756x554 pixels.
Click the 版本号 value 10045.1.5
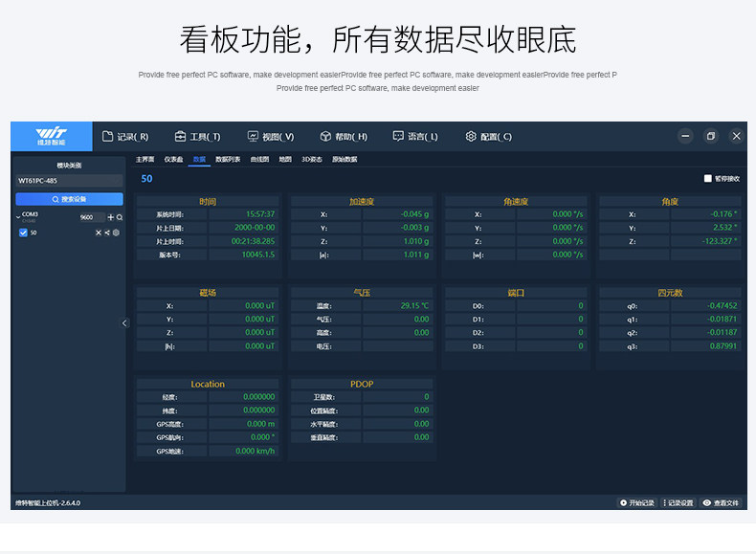[x=258, y=255]
